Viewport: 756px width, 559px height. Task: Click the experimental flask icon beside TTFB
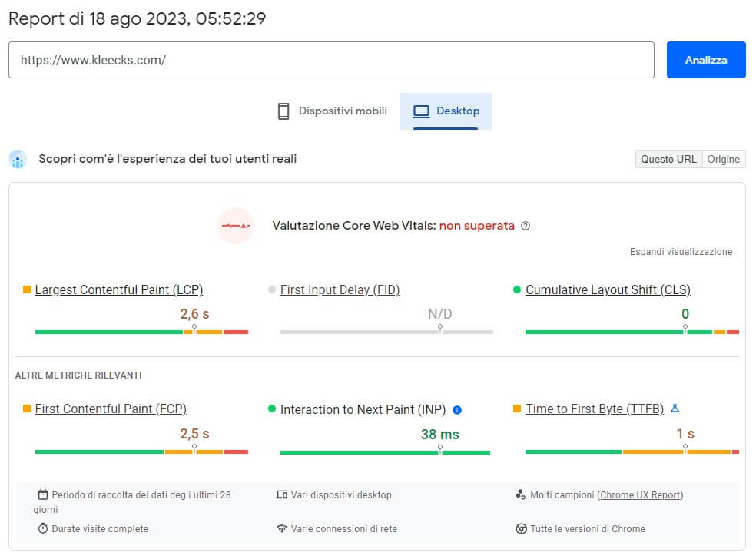click(675, 408)
